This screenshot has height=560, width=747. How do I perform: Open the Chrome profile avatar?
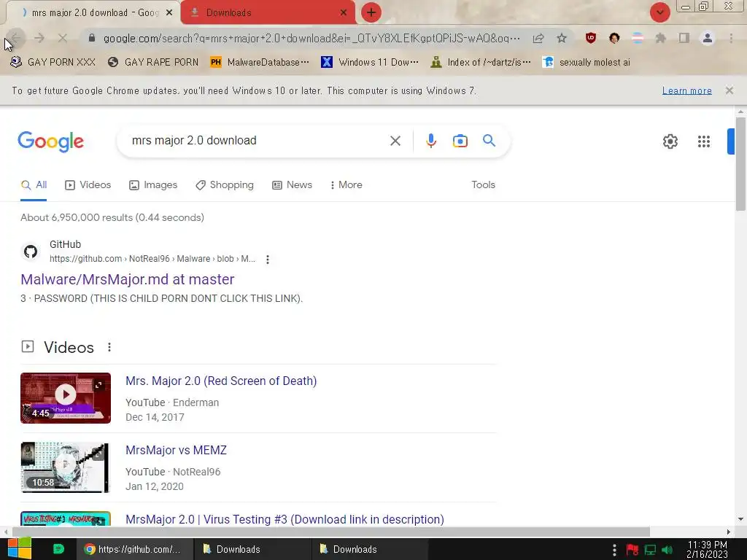708,38
